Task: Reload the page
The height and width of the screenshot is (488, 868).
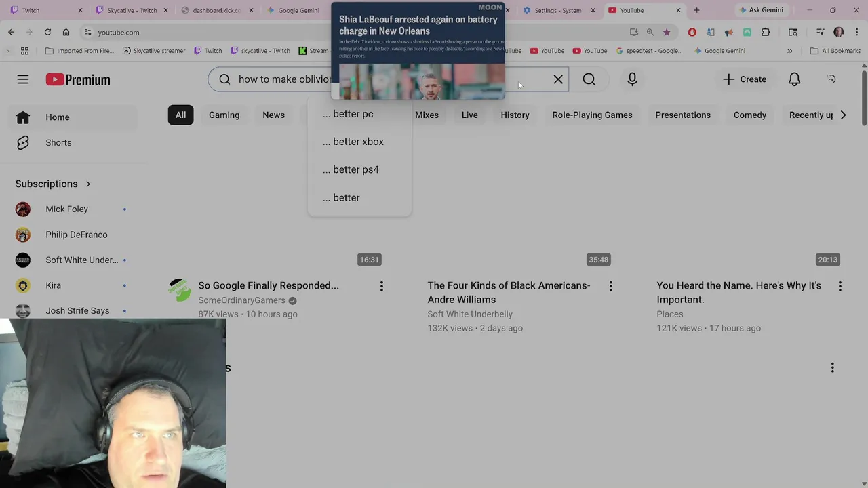Action: click(x=47, y=32)
